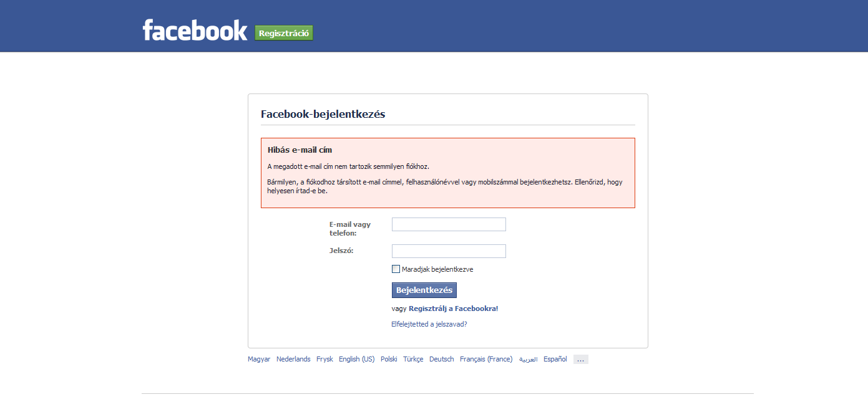Select the Polski language link

(x=389, y=359)
